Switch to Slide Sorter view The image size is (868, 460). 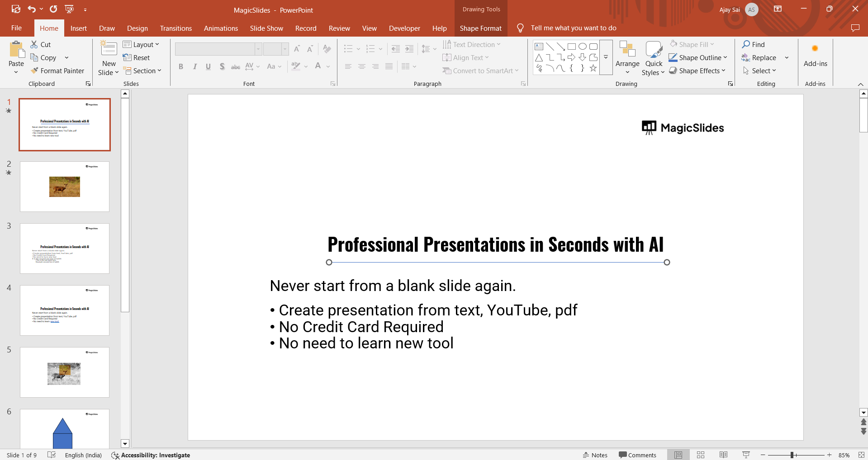pos(701,455)
